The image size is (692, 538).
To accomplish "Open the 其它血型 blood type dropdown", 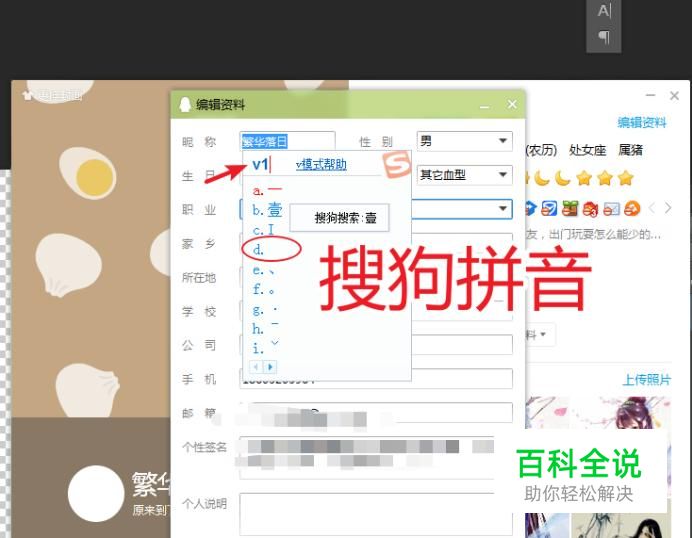I will click(x=464, y=175).
